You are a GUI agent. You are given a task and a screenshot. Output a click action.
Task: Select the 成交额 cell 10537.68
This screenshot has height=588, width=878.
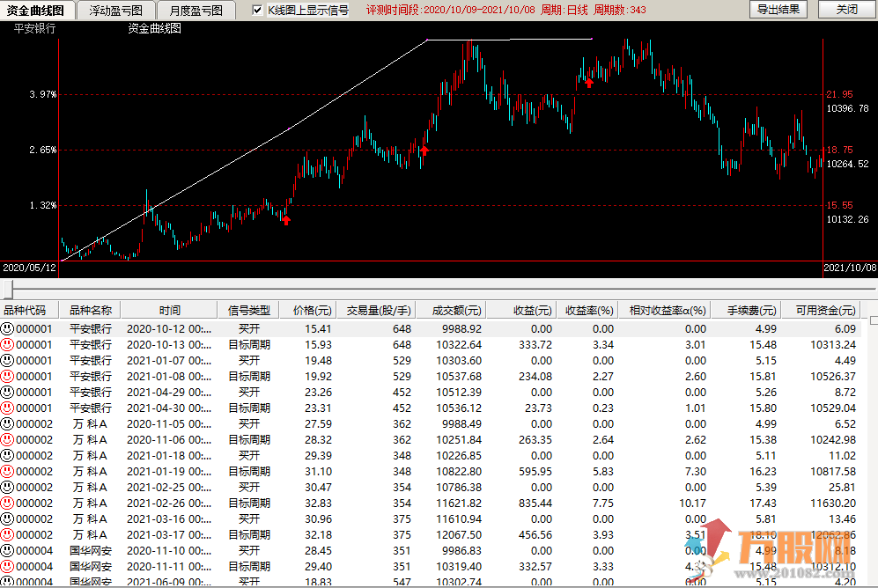(x=459, y=377)
